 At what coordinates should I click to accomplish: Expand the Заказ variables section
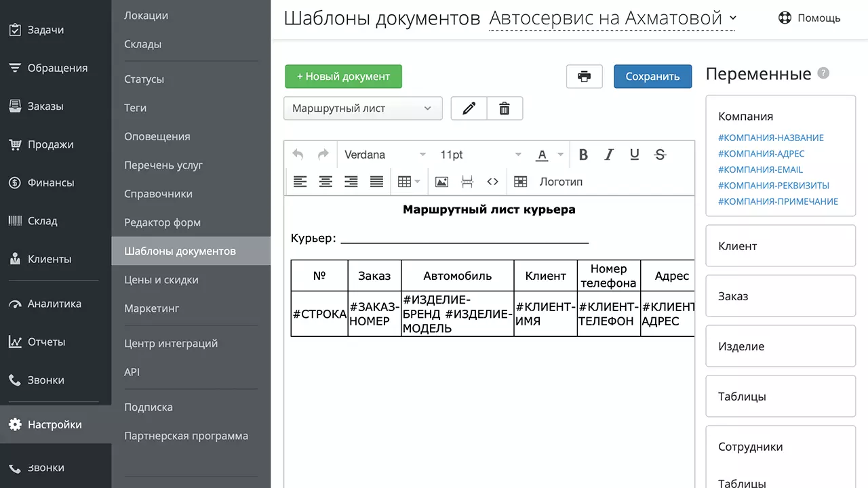point(781,296)
